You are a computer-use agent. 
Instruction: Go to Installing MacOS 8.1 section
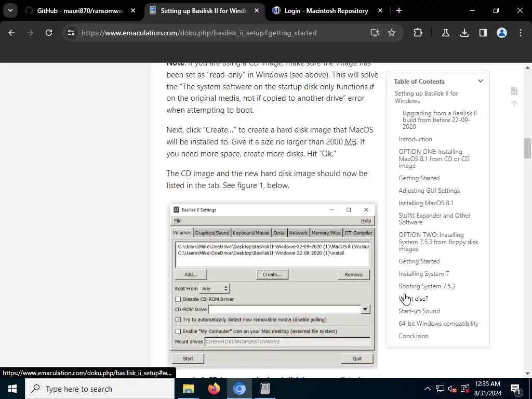[x=426, y=203]
